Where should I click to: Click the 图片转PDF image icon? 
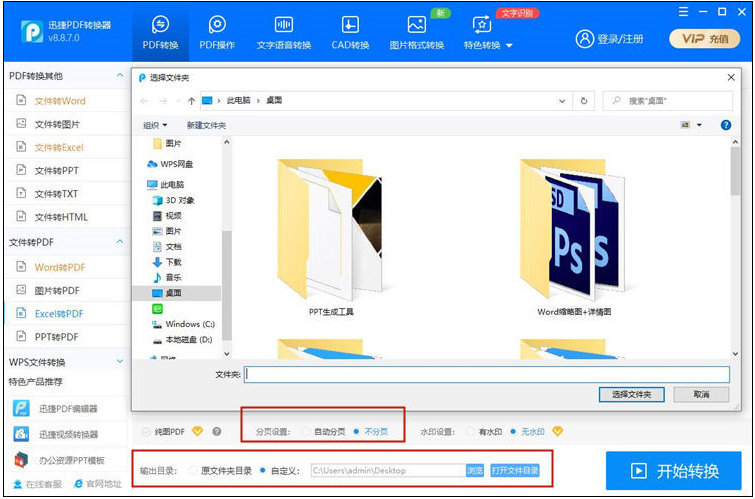point(21,290)
